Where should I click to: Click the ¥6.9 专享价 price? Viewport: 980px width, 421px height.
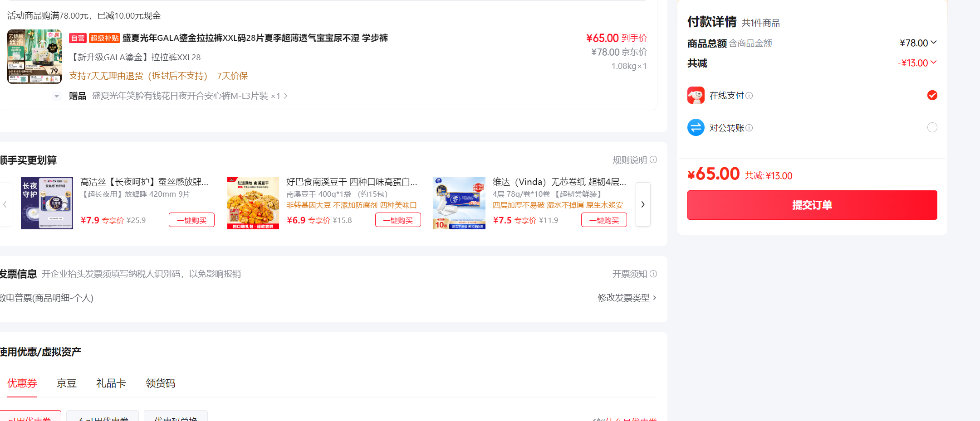click(308, 220)
